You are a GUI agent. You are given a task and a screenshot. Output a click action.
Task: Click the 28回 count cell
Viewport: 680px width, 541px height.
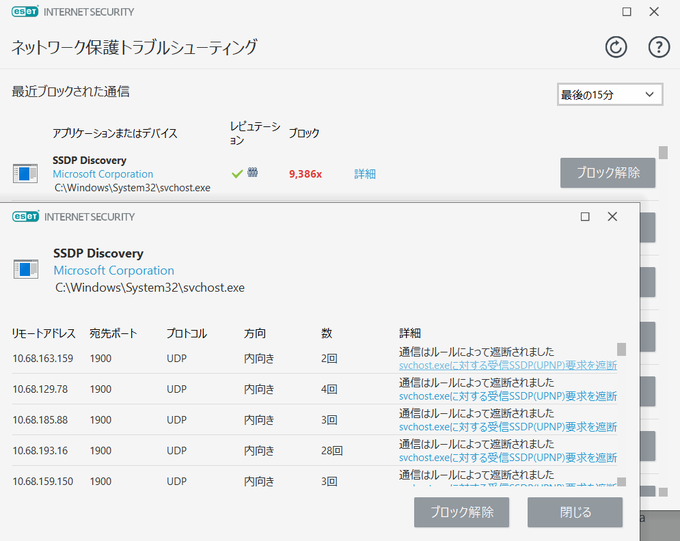pyautogui.click(x=332, y=451)
